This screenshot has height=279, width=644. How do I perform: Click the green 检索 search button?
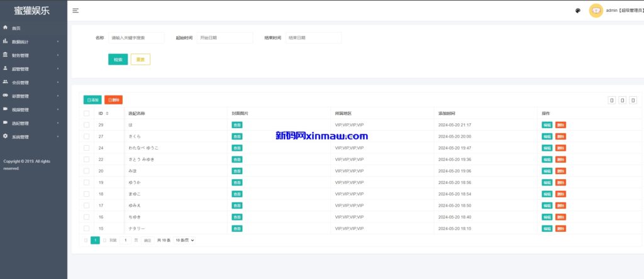tap(118, 60)
